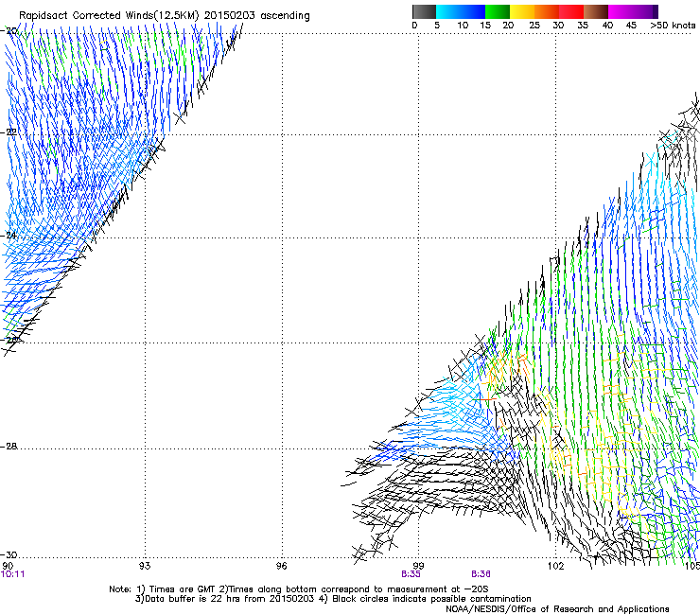Click the red 30-35 knots legend segment
The width and height of the screenshot is (700, 615).
(571, 11)
